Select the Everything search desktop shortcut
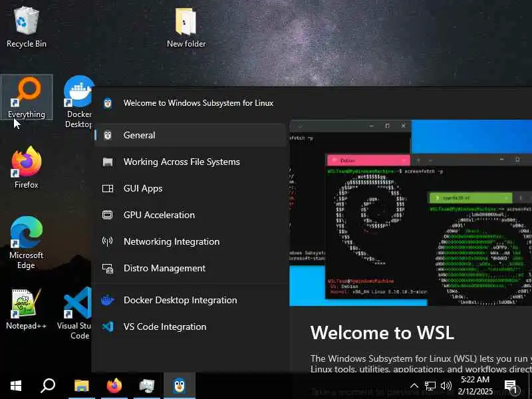The height and width of the screenshot is (399, 532). pyautogui.click(x=27, y=97)
